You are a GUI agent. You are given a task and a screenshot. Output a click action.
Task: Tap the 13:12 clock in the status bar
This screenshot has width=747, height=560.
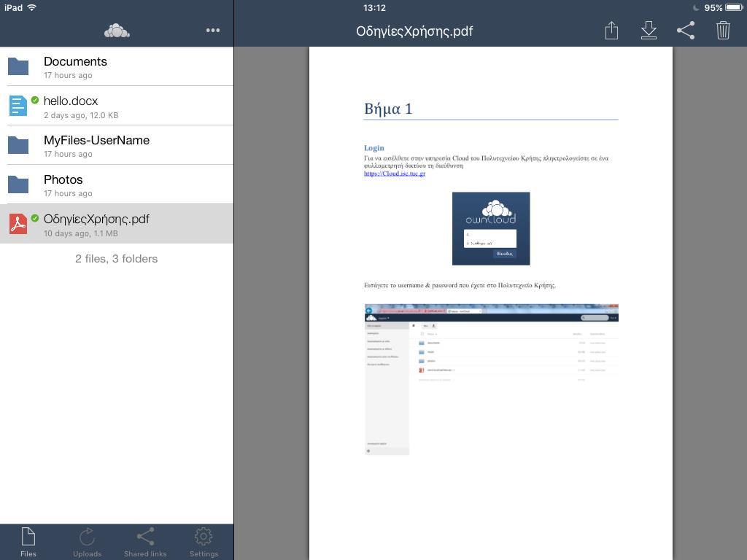coord(374,7)
